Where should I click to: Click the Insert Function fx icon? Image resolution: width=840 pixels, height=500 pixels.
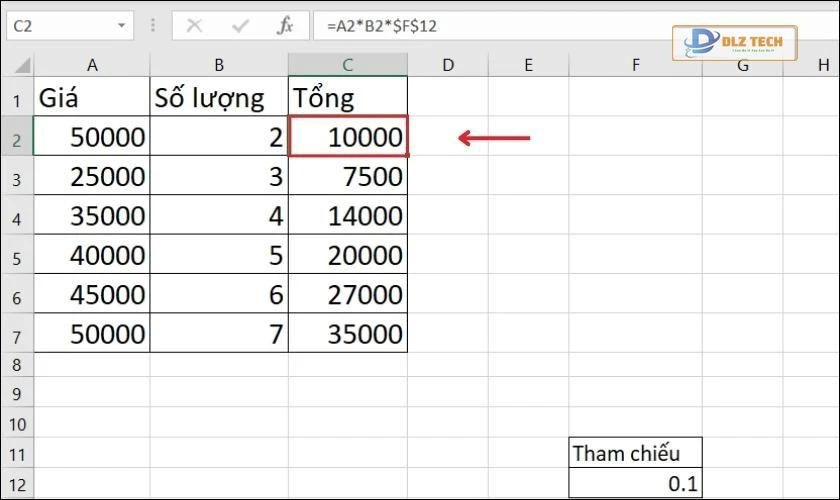pyautogui.click(x=284, y=25)
